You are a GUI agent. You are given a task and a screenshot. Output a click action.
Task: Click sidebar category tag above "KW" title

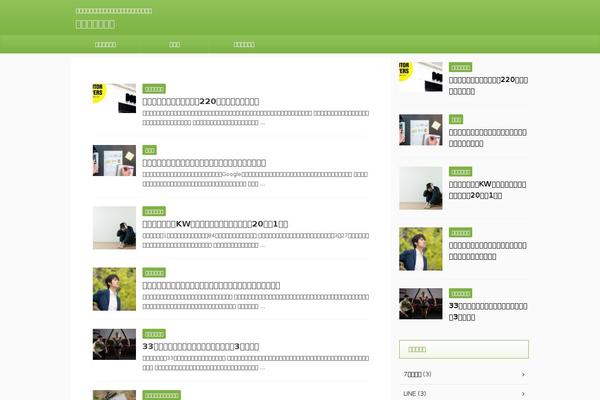tap(460, 171)
